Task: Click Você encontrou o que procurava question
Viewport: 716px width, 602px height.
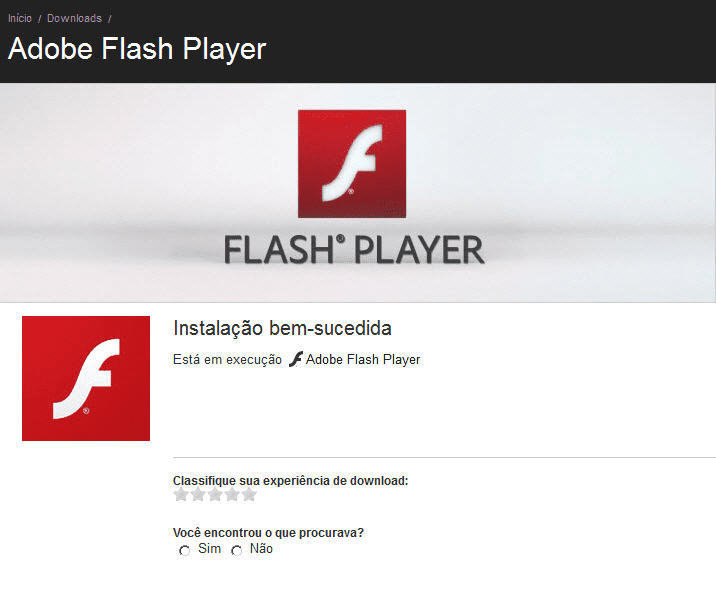Action: click(268, 533)
